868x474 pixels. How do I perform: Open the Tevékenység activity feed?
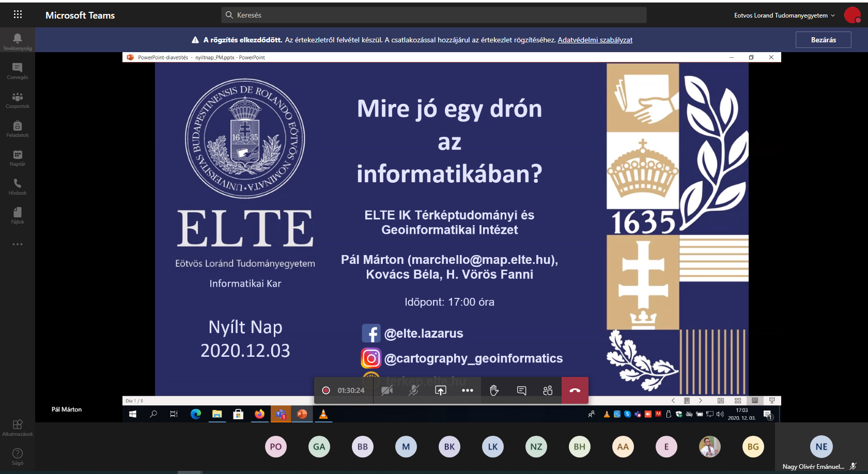coord(18,41)
